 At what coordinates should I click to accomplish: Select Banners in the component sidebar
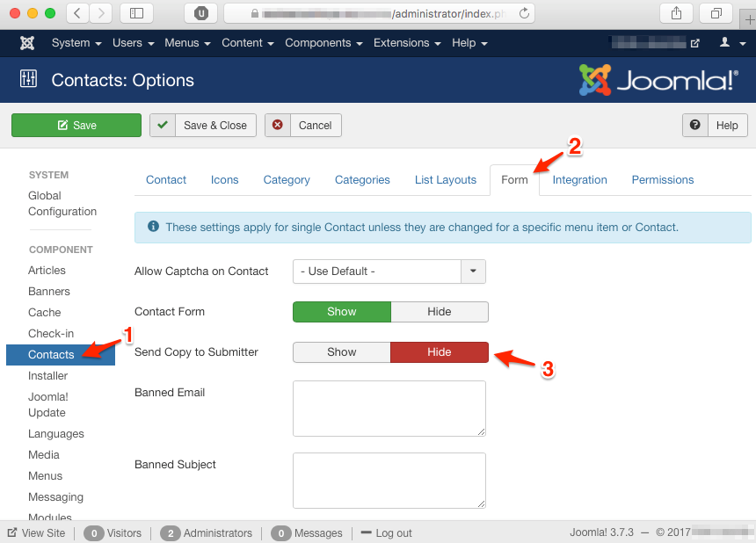[49, 292]
